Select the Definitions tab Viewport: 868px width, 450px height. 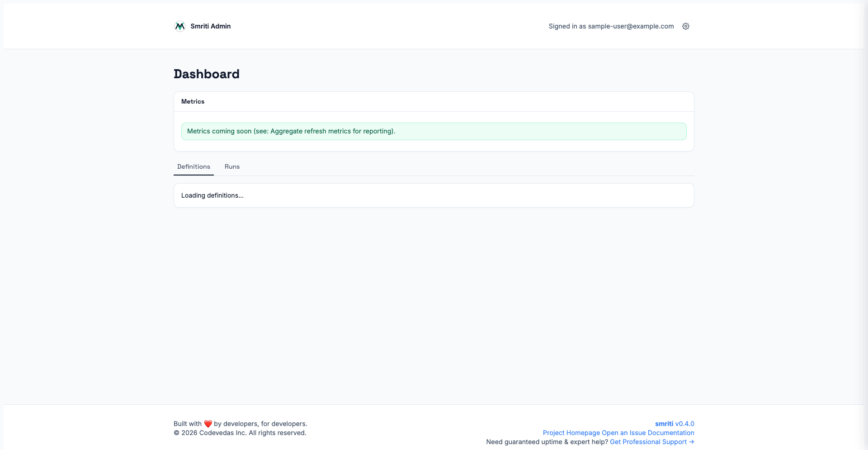tap(193, 166)
